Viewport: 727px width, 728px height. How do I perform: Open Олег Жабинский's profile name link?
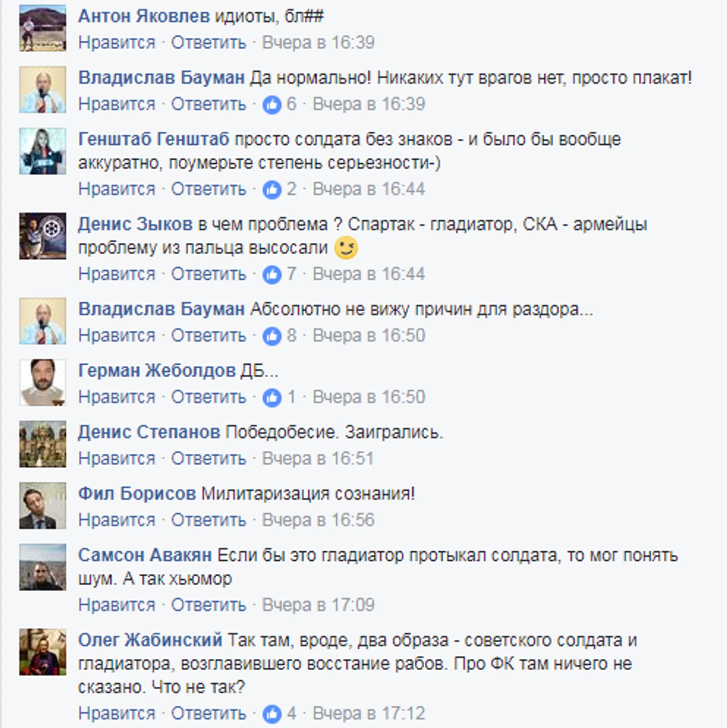pyautogui.click(x=150, y=640)
